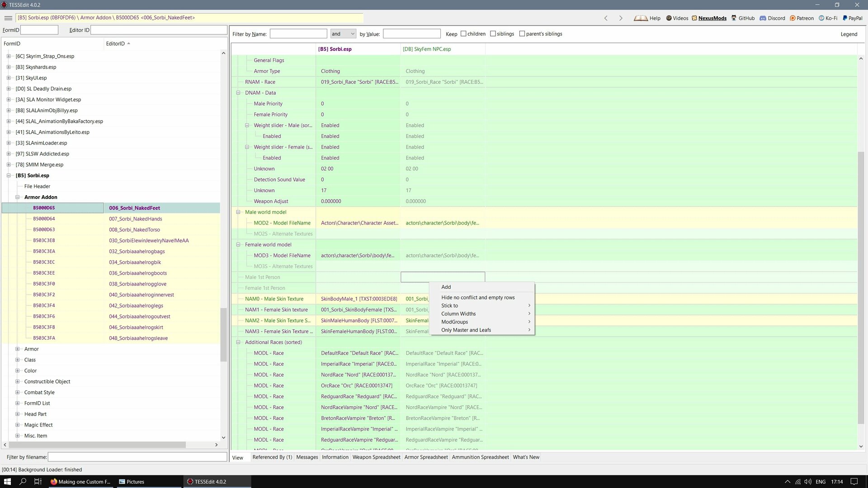This screenshot has width=868, height=488.
Task: Open the Armor Spreadsheet tab
Action: click(x=426, y=457)
